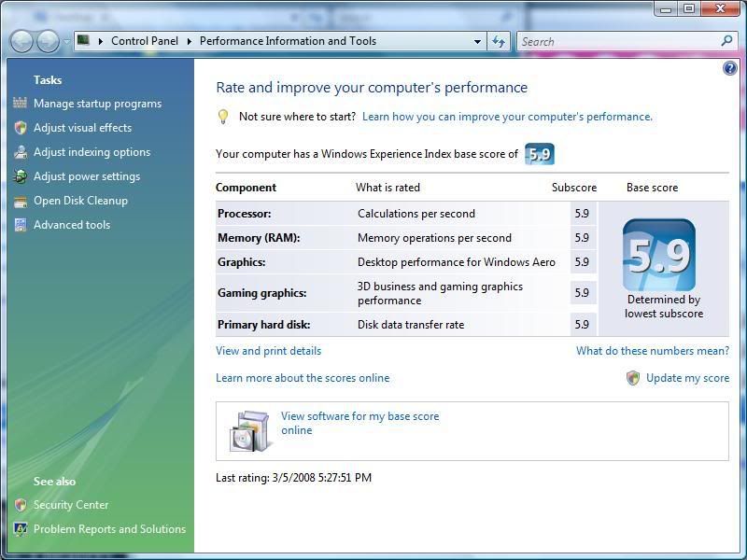The height and width of the screenshot is (560, 747).
Task: Select Control Panel in the breadcrumb
Action: tap(145, 41)
